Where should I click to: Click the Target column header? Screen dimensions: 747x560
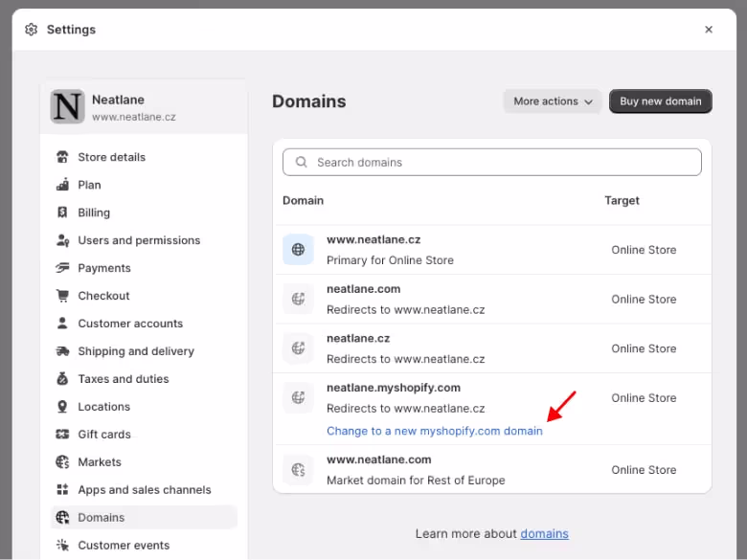tap(622, 200)
